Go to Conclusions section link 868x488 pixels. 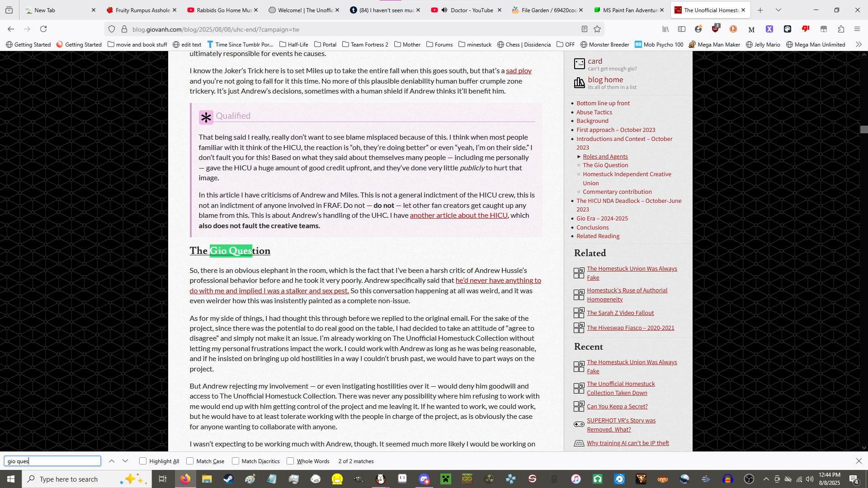[x=592, y=227]
